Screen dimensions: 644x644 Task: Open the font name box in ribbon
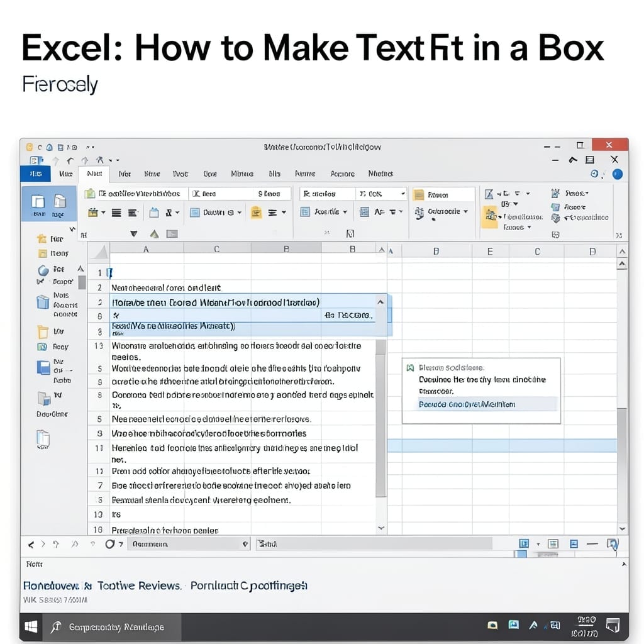[137, 194]
